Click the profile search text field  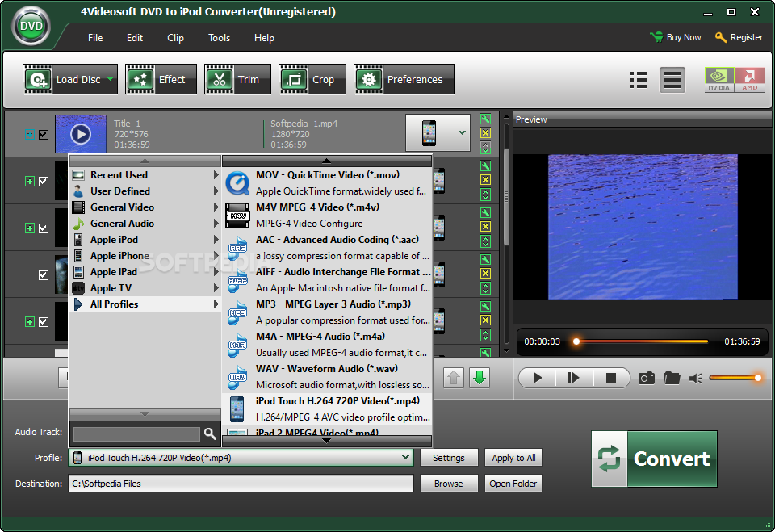click(136, 434)
